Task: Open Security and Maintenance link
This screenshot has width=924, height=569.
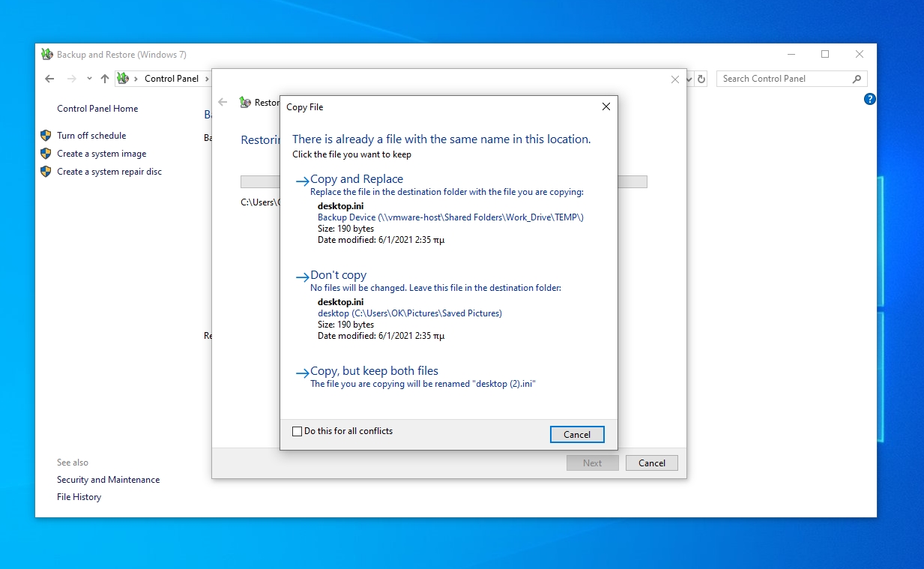Action: tap(109, 480)
